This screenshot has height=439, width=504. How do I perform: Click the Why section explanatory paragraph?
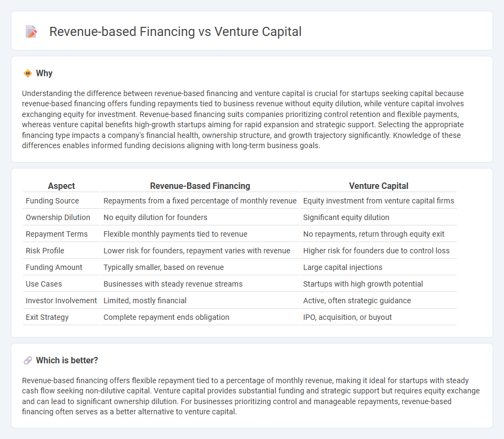pyautogui.click(x=243, y=119)
